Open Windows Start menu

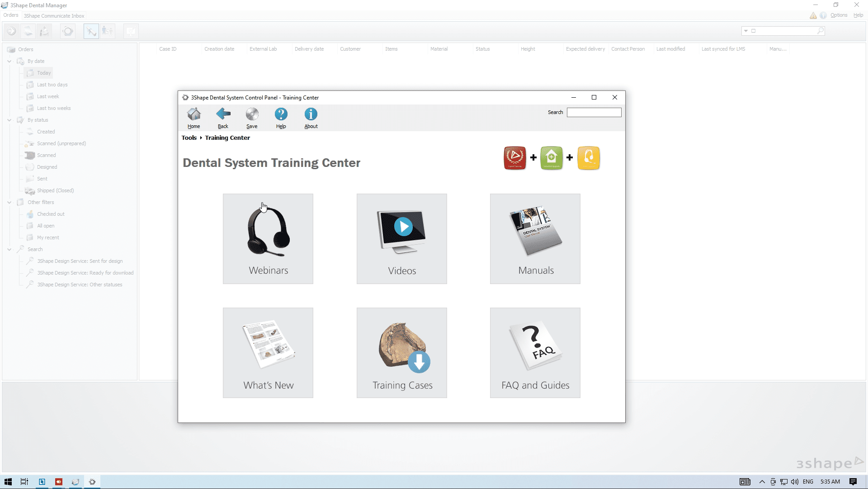click(x=8, y=482)
